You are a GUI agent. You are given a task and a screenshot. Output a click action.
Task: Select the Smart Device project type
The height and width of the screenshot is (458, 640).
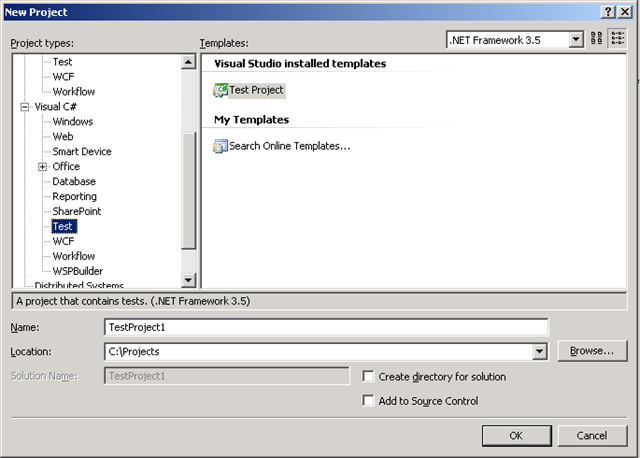click(x=82, y=151)
